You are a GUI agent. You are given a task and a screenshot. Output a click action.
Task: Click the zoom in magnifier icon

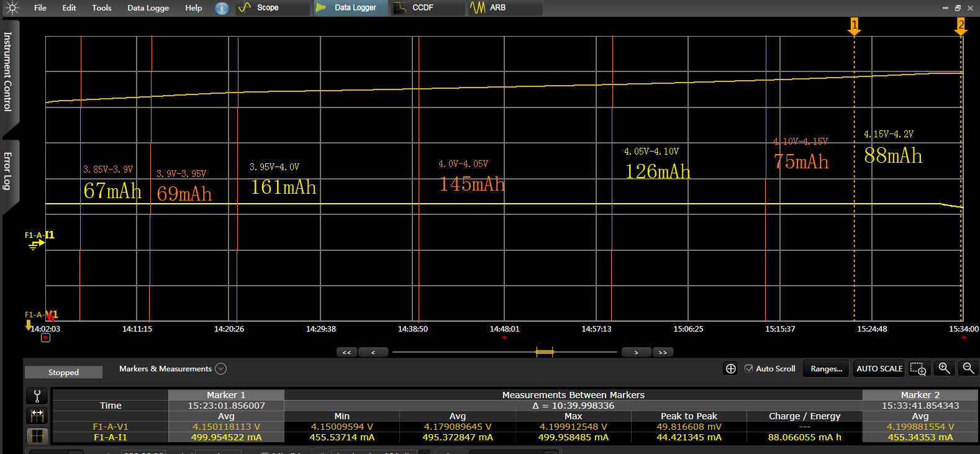coord(944,368)
